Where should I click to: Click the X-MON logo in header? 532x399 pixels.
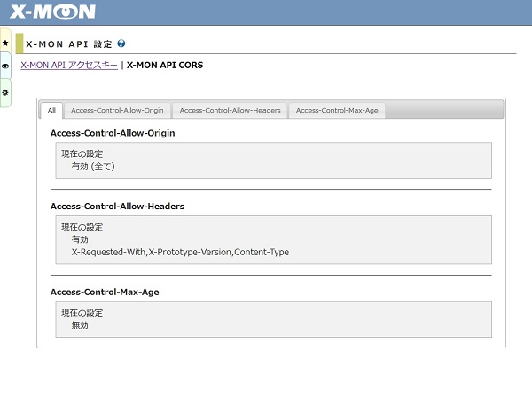click(52, 12)
